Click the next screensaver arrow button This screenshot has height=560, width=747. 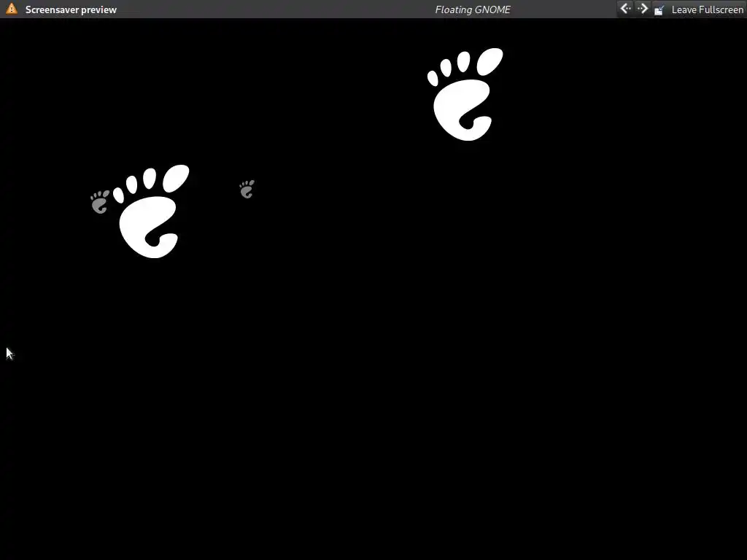(x=642, y=9)
